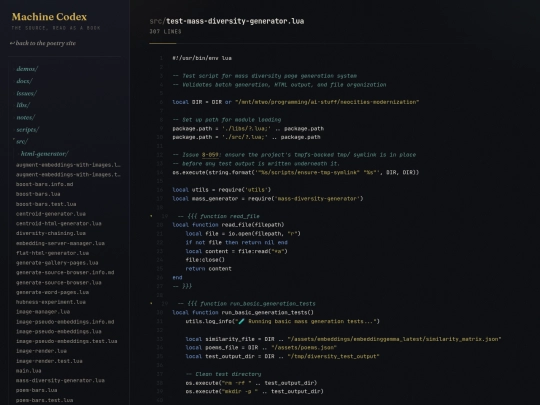Screen dimensions: 540x405
Task: Open image-render.test.lua
Action: click(x=49, y=361)
